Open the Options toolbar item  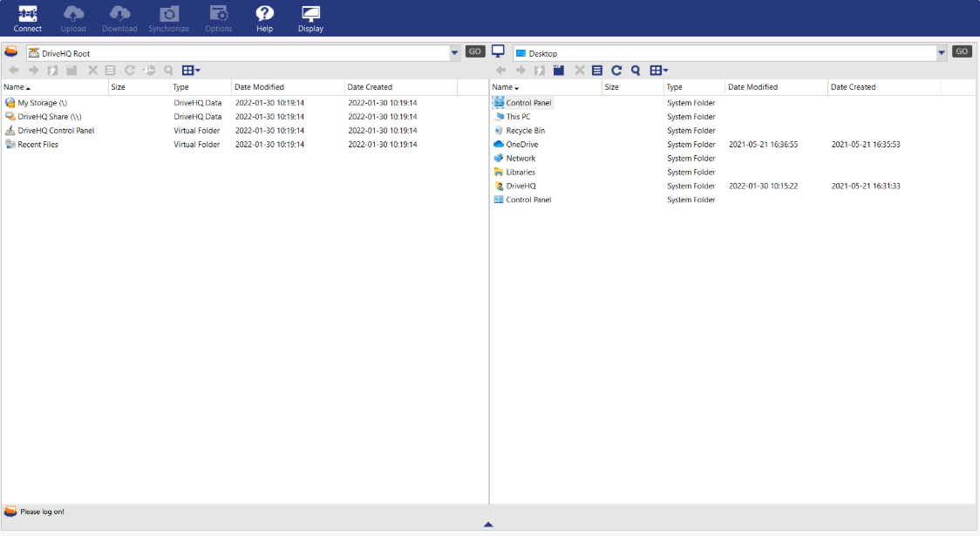click(x=218, y=19)
